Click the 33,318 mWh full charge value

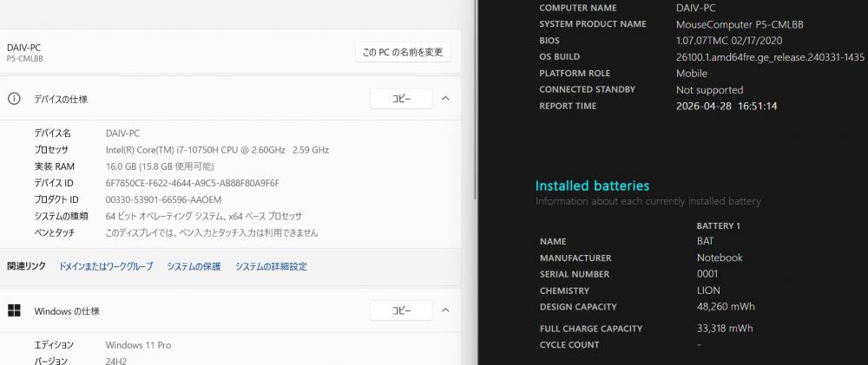pyautogui.click(x=724, y=329)
